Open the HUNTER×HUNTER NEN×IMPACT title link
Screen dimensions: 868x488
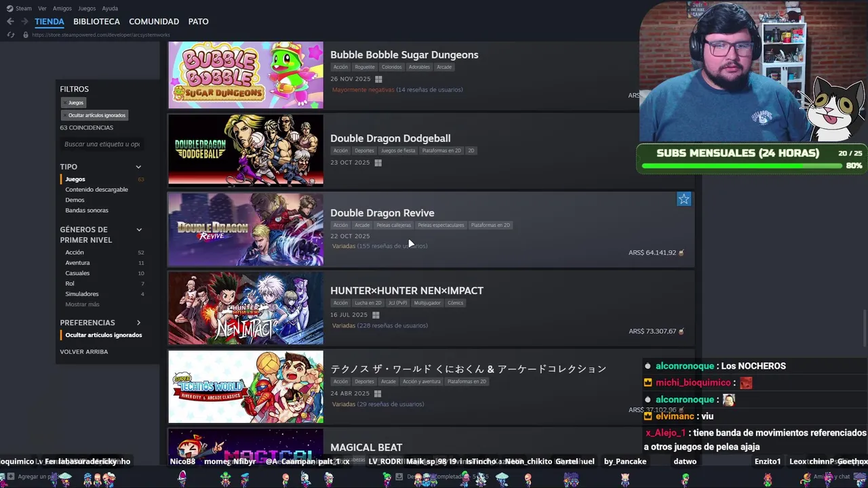click(x=407, y=291)
